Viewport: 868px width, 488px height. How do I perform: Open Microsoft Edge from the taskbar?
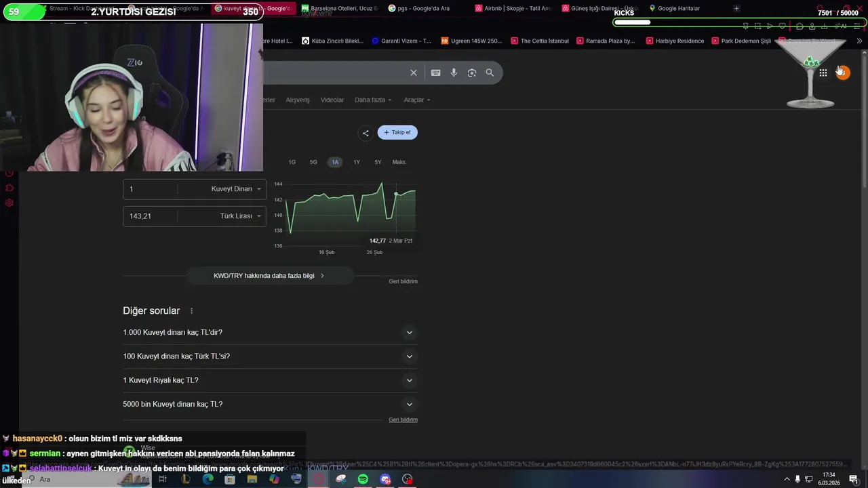tap(208, 479)
